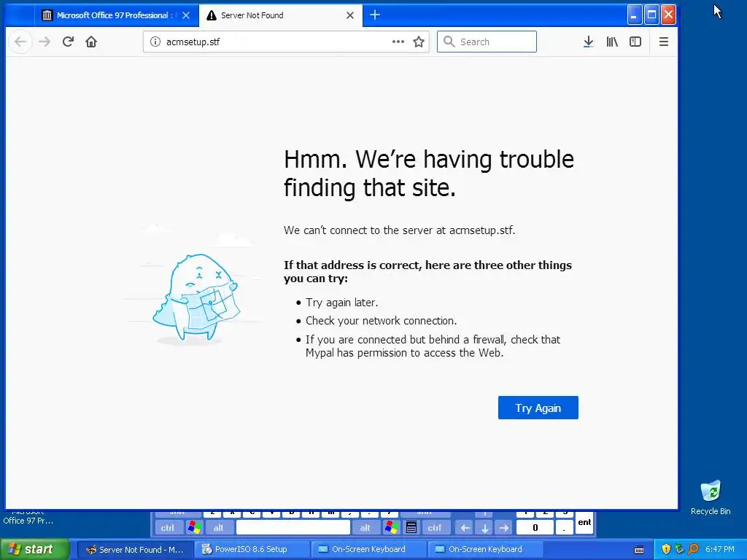Open the Downloads panel

point(589,42)
